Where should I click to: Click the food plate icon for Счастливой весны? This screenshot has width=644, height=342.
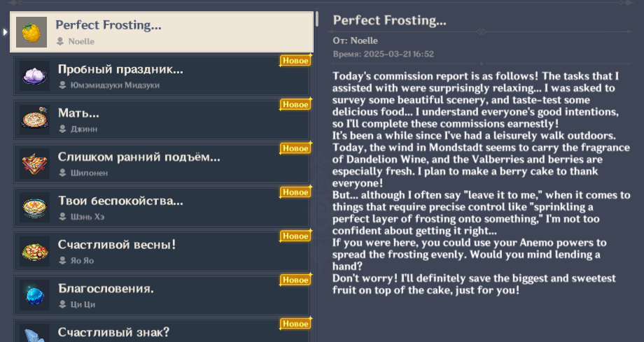pyautogui.click(x=35, y=251)
